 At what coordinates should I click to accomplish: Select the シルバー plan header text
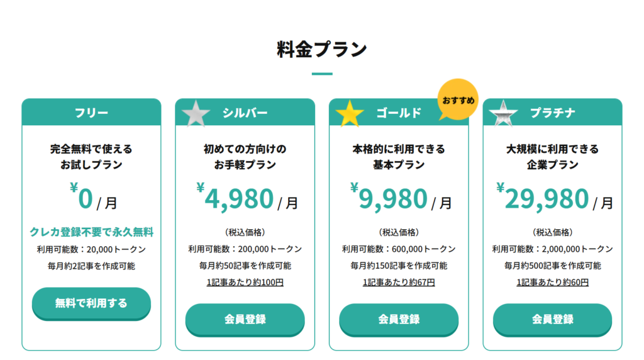point(245,113)
